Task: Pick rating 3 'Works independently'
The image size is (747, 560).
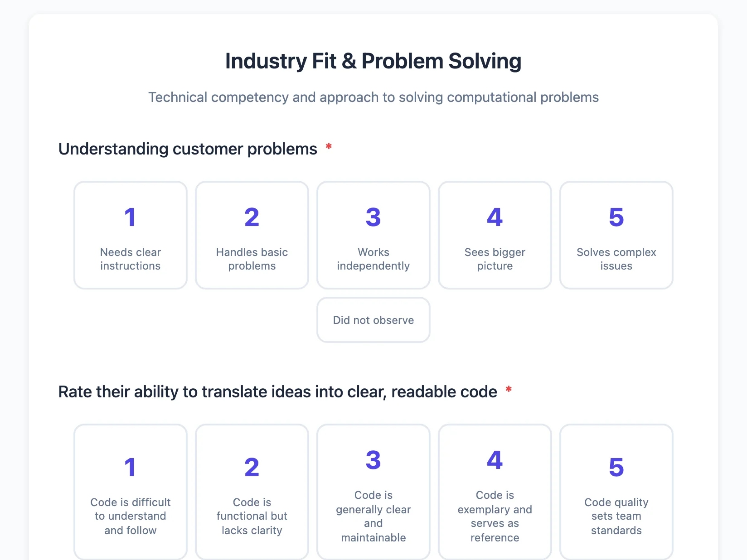Action: click(x=373, y=235)
